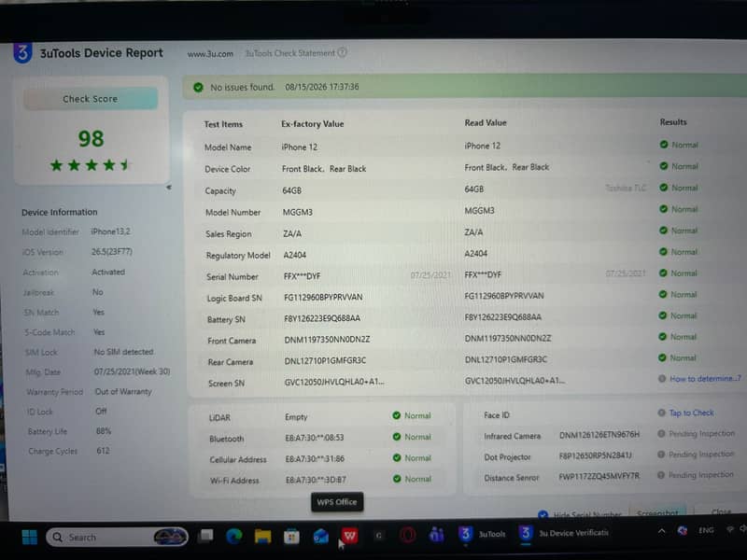
Task: Click the five-star rating row
Action: point(91,165)
